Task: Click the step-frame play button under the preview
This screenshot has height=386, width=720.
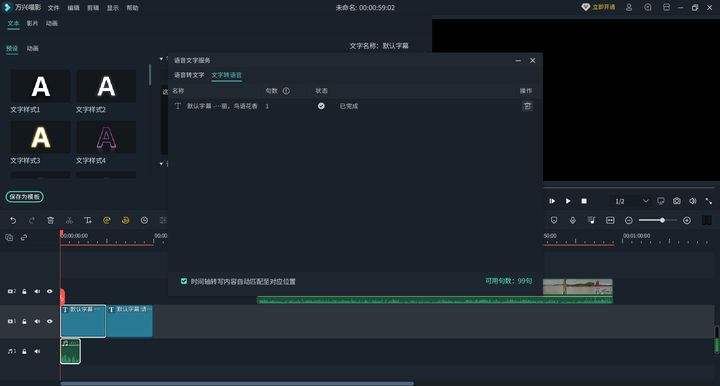Action: [552, 201]
